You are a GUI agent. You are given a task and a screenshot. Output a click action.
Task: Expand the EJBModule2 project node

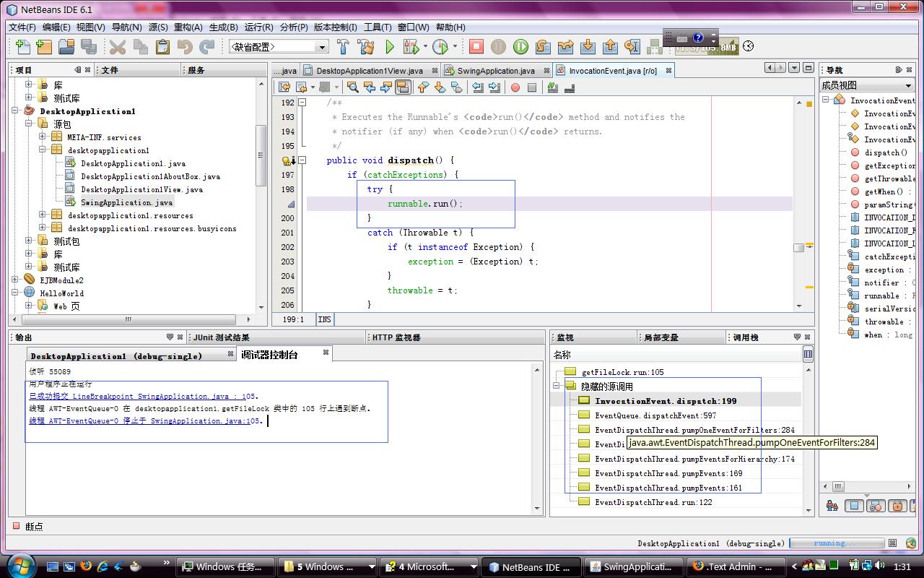(15, 280)
